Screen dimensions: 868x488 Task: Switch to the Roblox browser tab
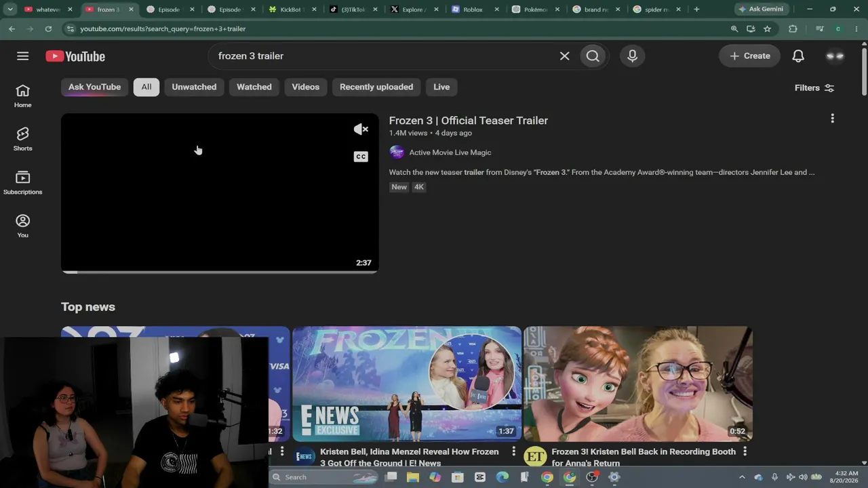coord(474,9)
